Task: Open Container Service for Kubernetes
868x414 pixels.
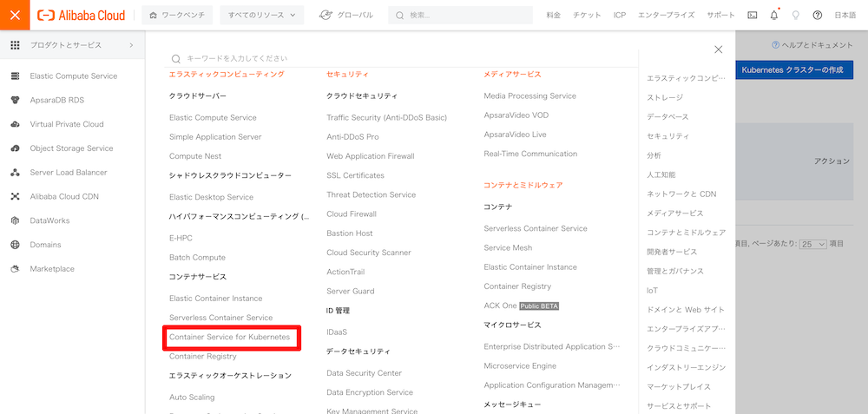Action: point(230,337)
